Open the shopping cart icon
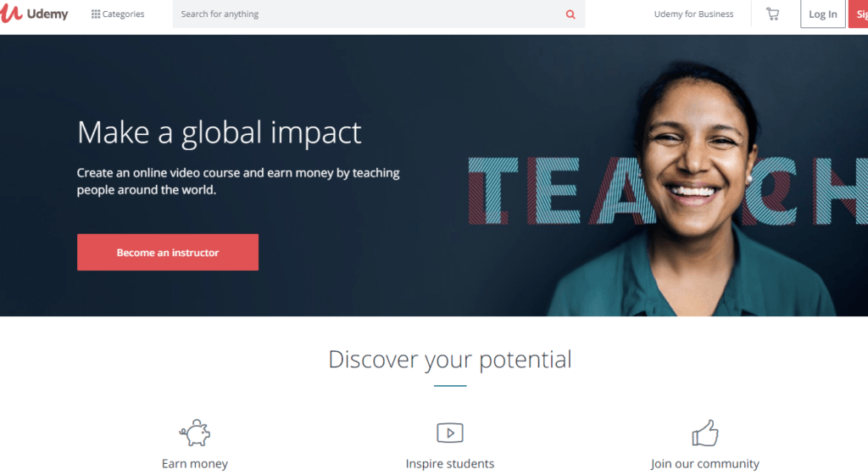 (x=772, y=14)
